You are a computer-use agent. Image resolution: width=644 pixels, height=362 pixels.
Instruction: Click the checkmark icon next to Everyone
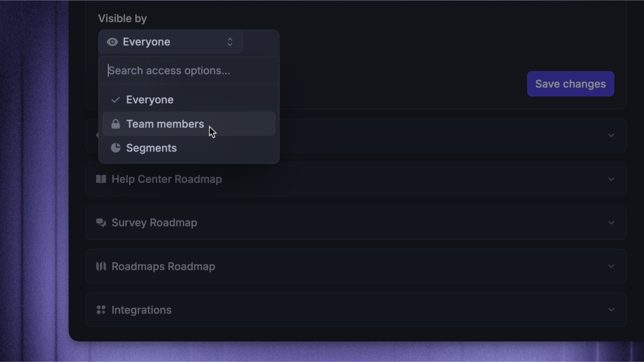[x=116, y=100]
